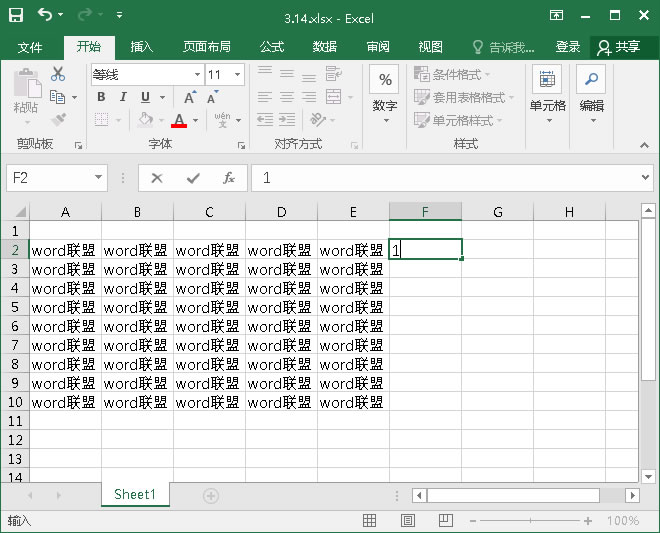Decrease font size with small A icon
The image size is (660, 533).
click(x=213, y=97)
